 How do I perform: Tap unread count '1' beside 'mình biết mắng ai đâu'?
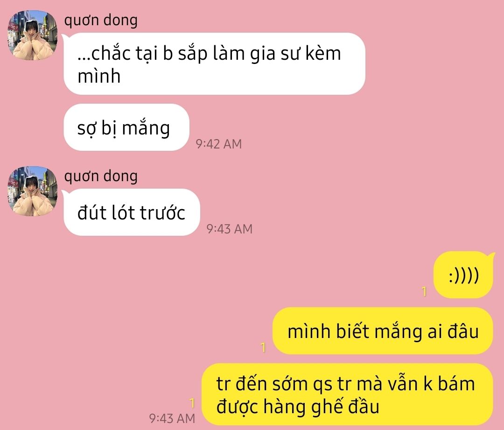(x=263, y=347)
